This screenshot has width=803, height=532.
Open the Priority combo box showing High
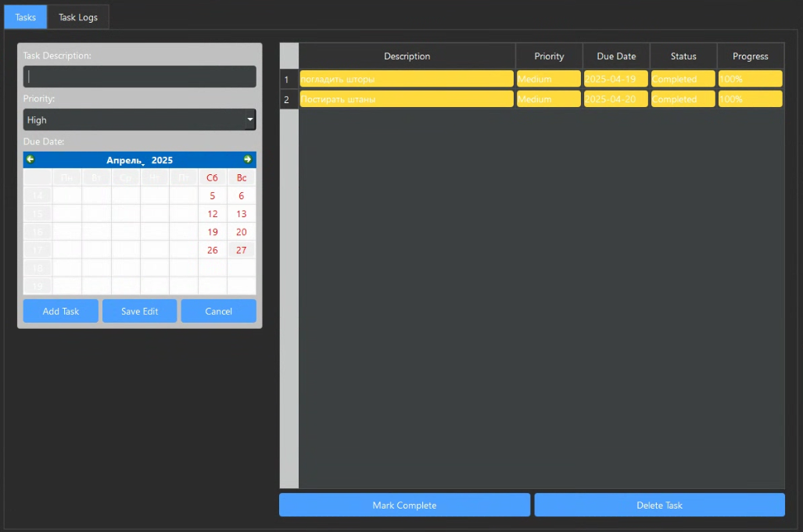pyautogui.click(x=139, y=120)
